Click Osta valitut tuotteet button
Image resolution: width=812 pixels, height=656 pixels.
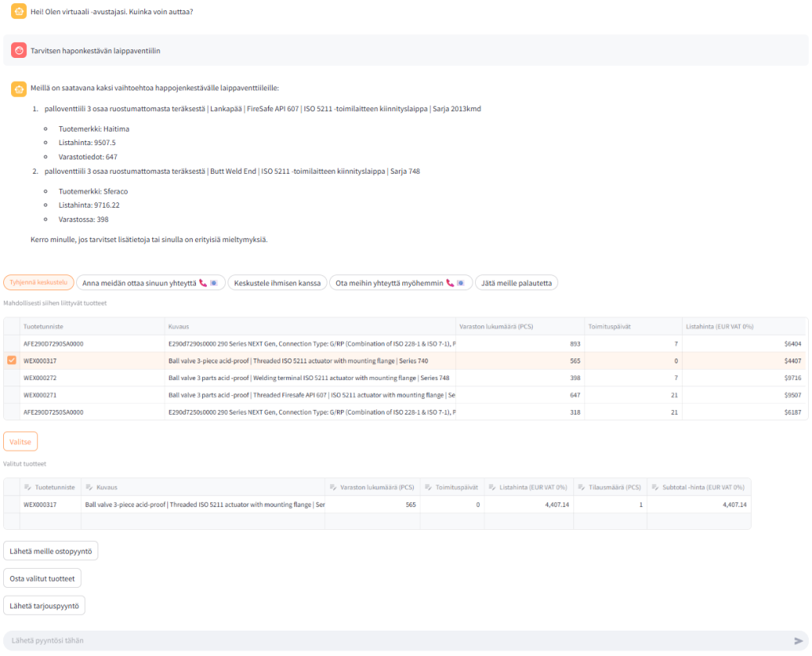42,578
